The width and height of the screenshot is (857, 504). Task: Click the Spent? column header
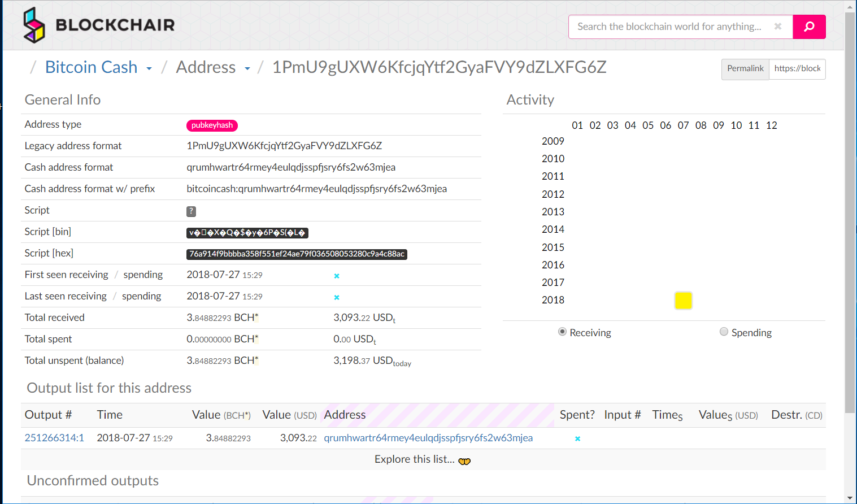click(577, 415)
